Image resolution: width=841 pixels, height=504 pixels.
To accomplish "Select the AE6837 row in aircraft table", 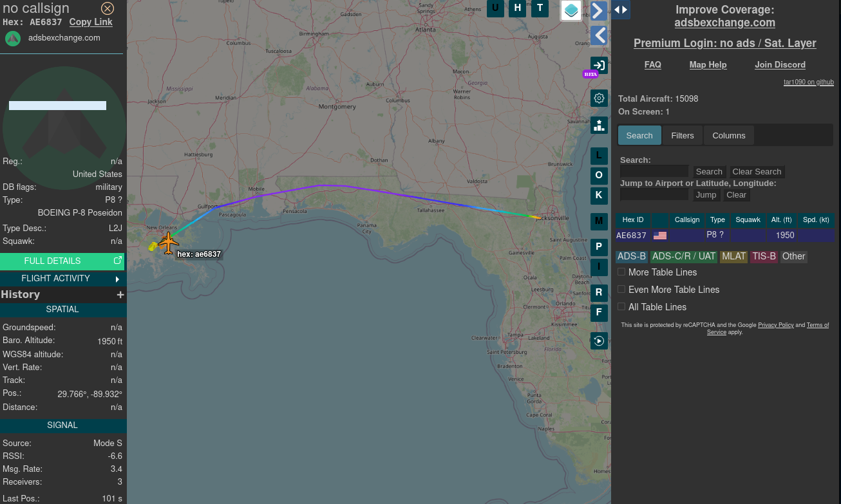I will pyautogui.click(x=724, y=236).
